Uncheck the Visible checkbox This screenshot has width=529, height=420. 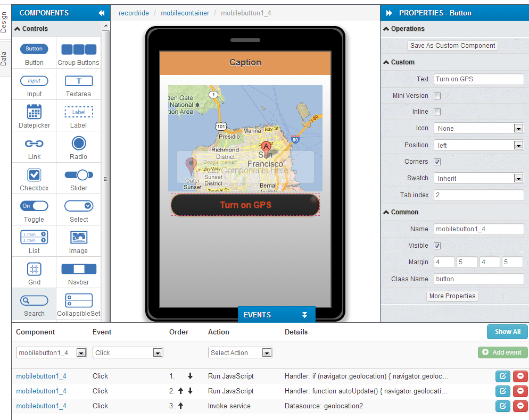pyautogui.click(x=437, y=246)
